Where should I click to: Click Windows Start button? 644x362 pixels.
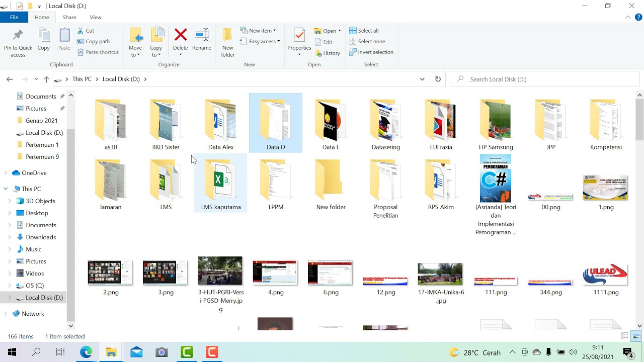(x=12, y=352)
